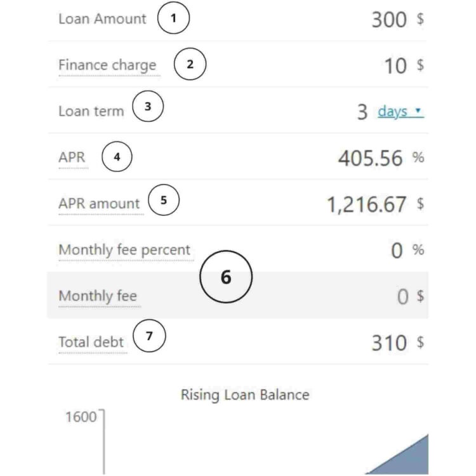Click the Finance charge label
This screenshot has width=476, height=476.
107,65
